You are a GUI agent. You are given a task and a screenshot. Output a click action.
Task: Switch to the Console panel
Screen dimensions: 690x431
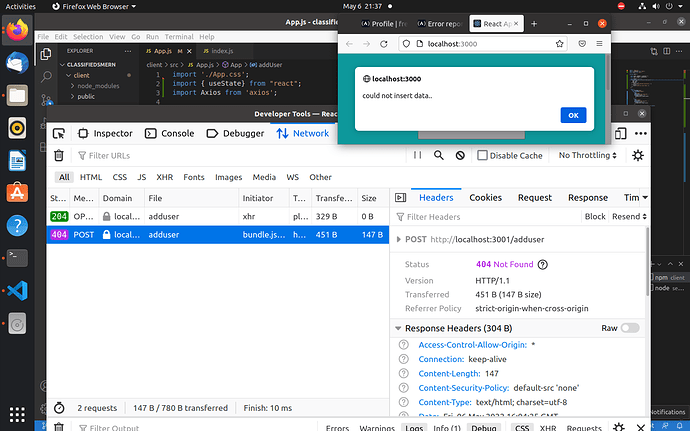169,133
